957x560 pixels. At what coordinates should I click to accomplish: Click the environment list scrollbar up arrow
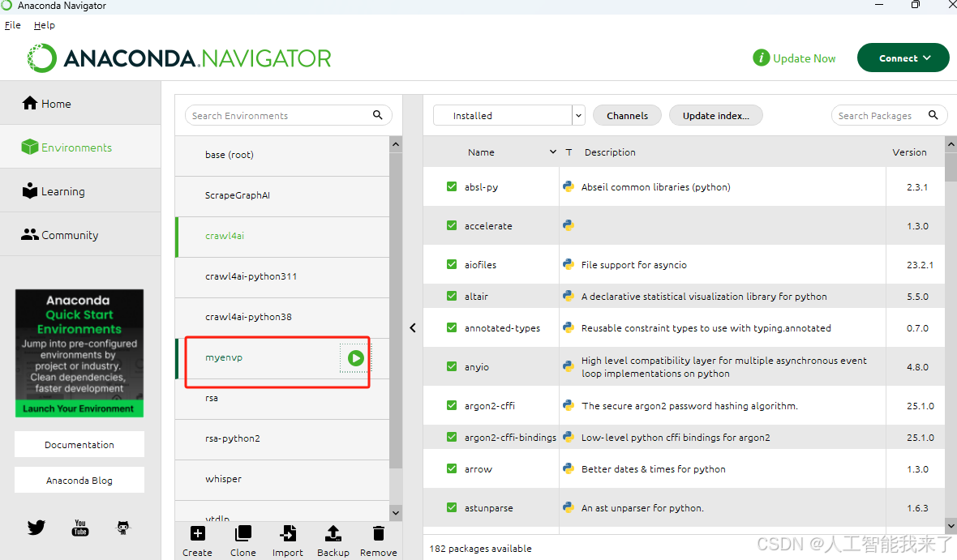(396, 144)
